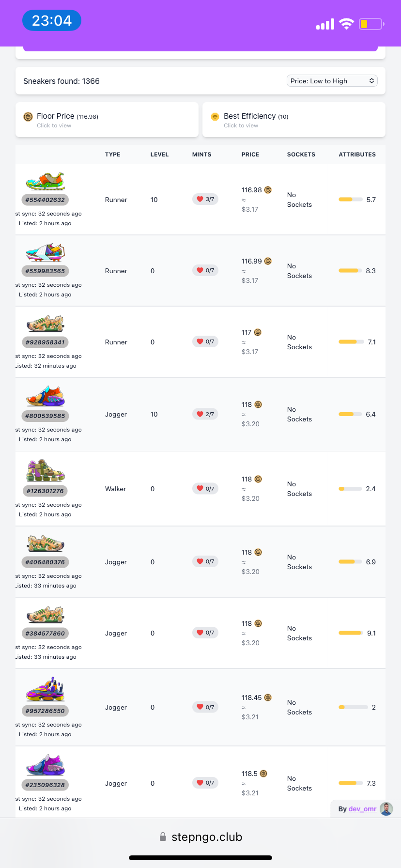Open the dev_omr author link
Viewport: 401px width, 868px height.
(x=362, y=809)
